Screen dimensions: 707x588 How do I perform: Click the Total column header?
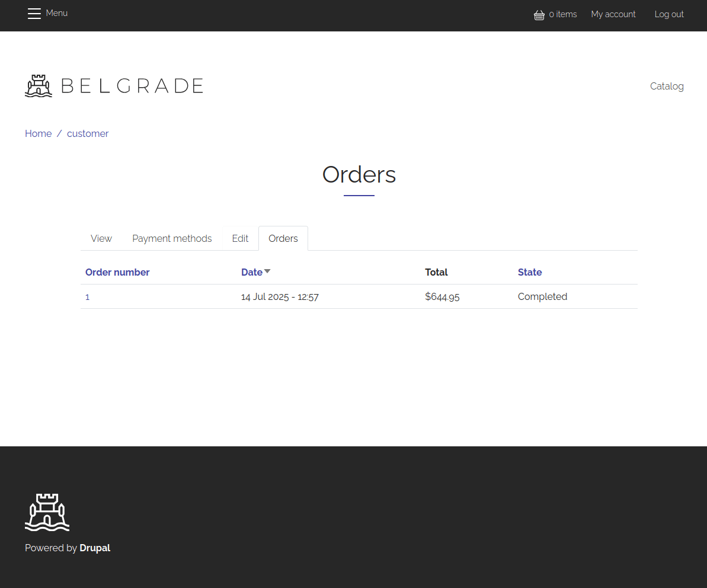436,272
